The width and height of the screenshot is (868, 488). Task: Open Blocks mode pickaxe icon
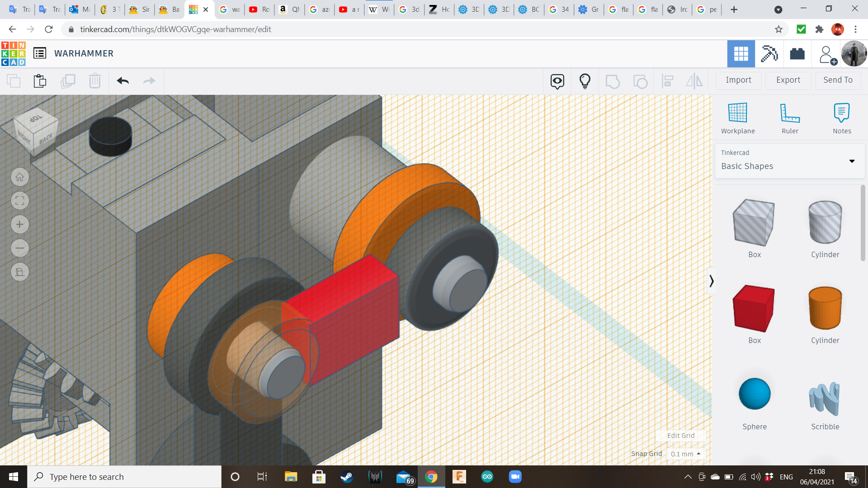769,54
